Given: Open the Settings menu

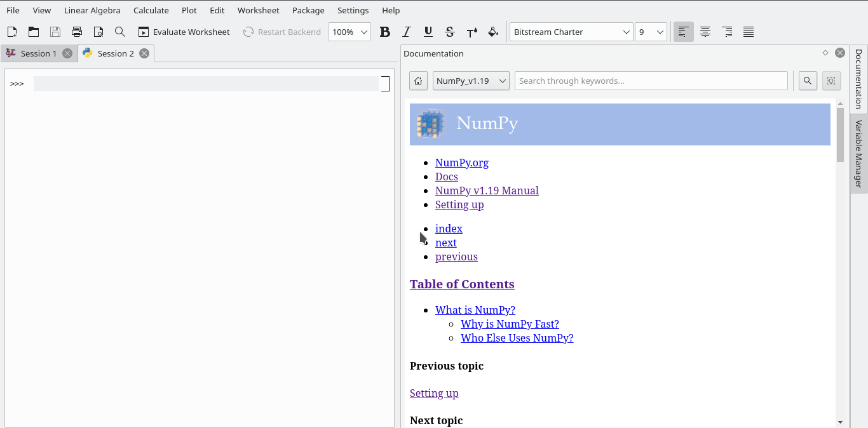Looking at the screenshot, I should point(353,10).
